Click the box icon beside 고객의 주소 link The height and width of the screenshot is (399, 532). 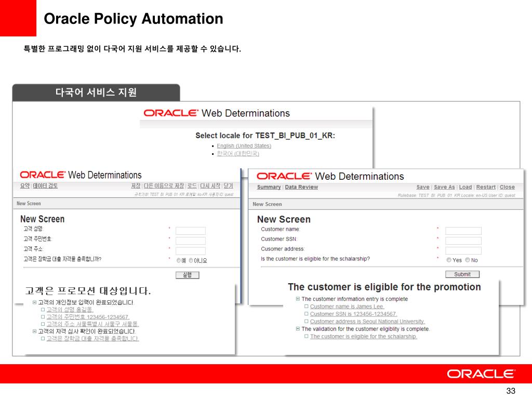pos(43,324)
